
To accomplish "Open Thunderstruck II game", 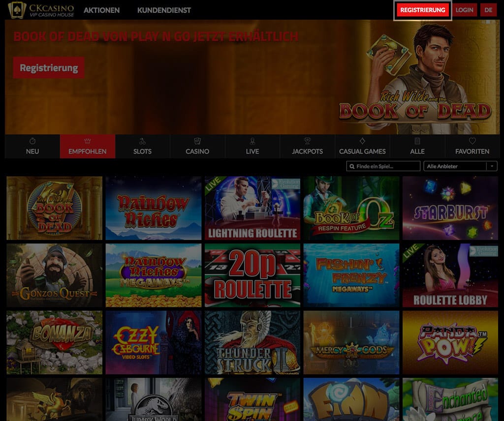I will click(x=252, y=342).
